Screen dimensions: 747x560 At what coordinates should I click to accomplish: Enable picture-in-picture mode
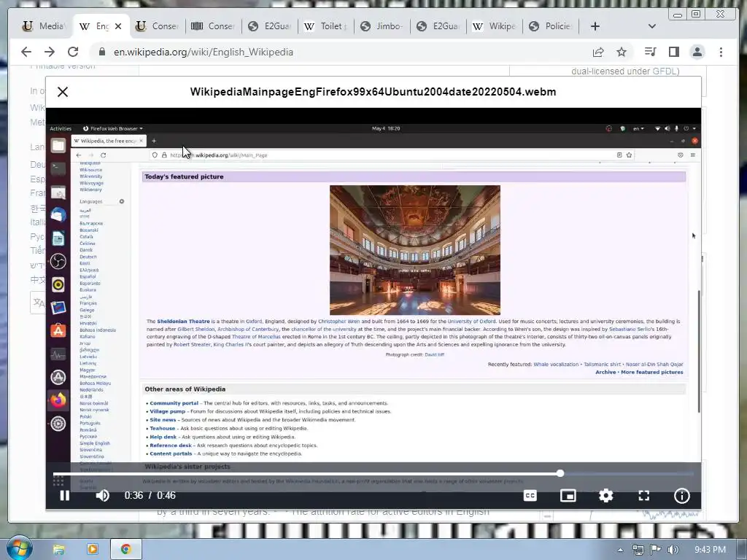click(x=568, y=495)
